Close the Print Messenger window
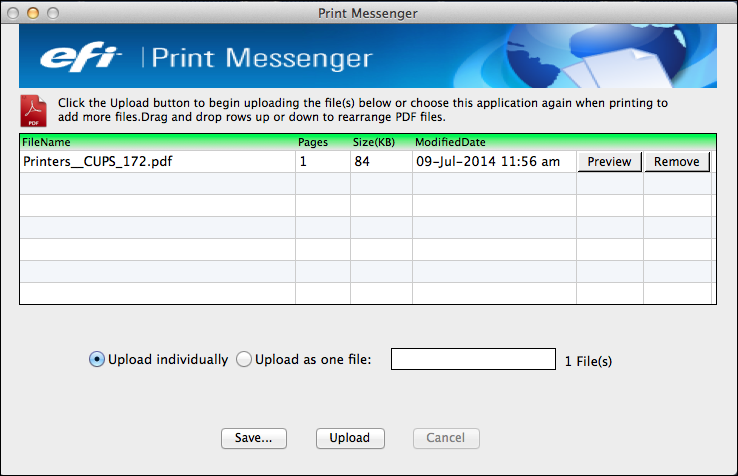Screen dimensions: 738x476 13,13
